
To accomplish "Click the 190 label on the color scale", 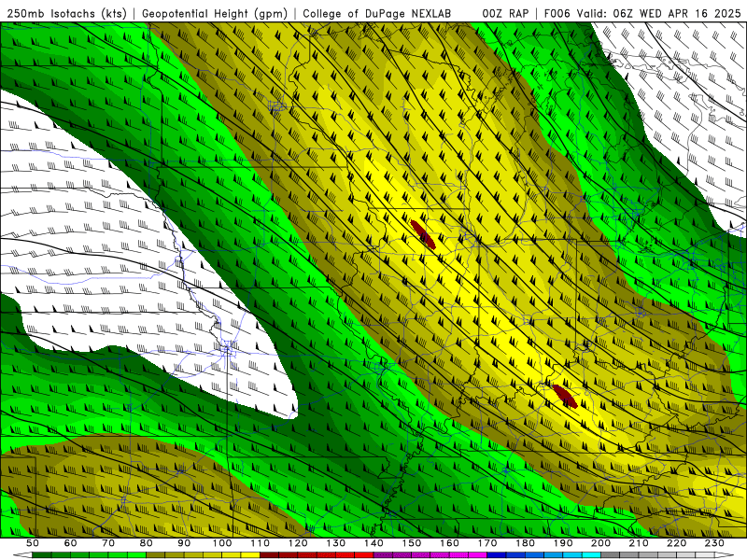I will tap(563, 543).
